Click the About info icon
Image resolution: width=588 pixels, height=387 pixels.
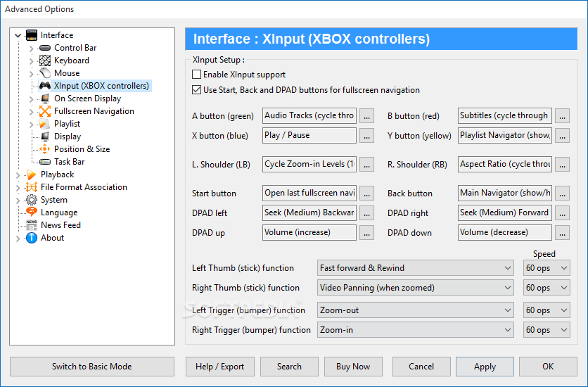(x=32, y=238)
